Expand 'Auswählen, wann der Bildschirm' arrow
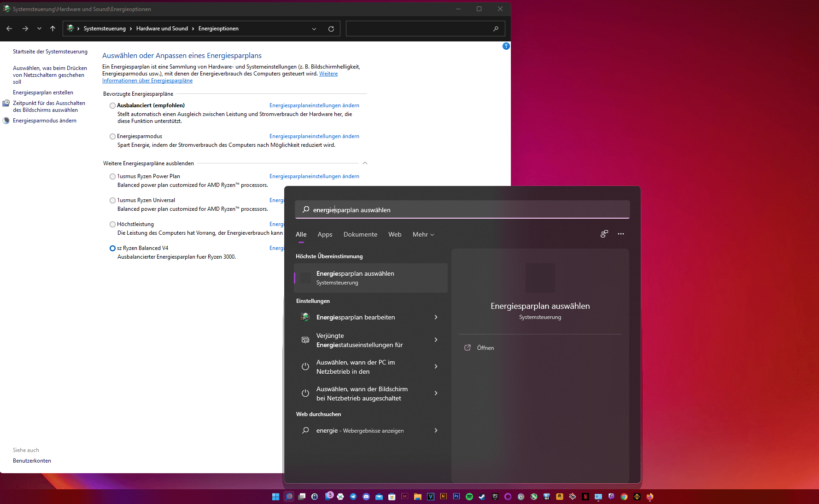 pyautogui.click(x=436, y=393)
